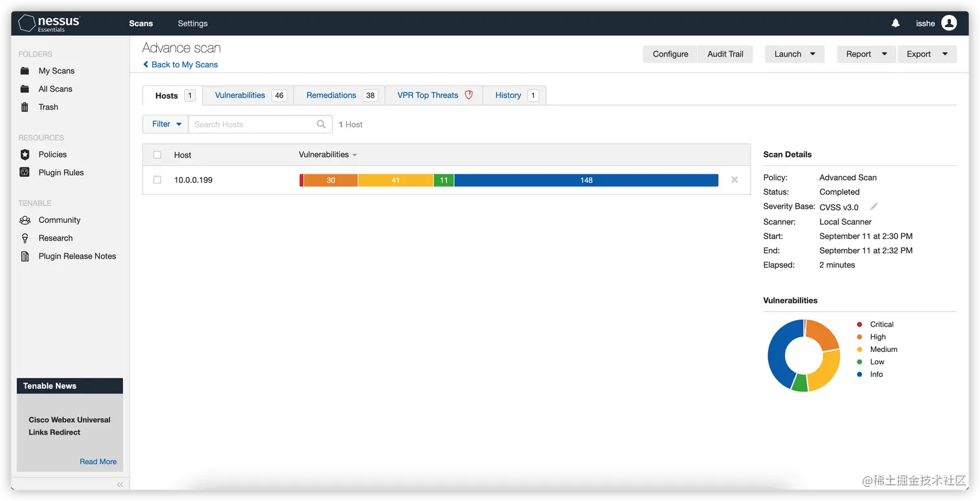Open the Export dropdown arrow
Viewport: 980px width, 501px height.
click(x=944, y=54)
